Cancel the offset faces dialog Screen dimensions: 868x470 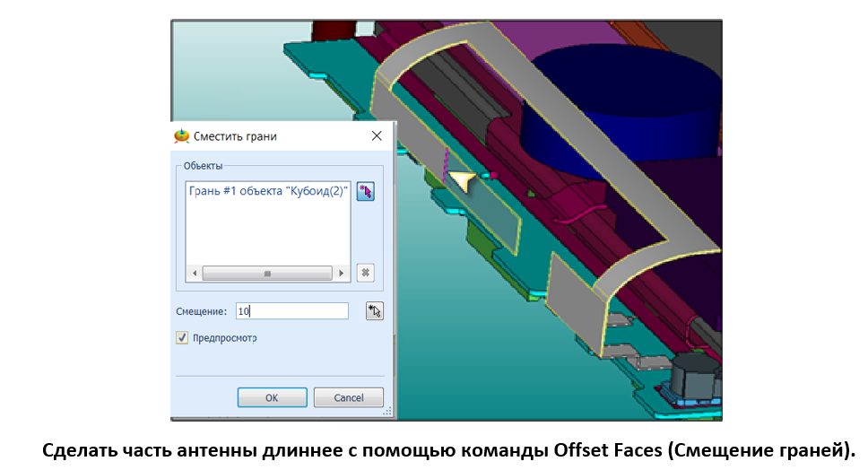349,397
